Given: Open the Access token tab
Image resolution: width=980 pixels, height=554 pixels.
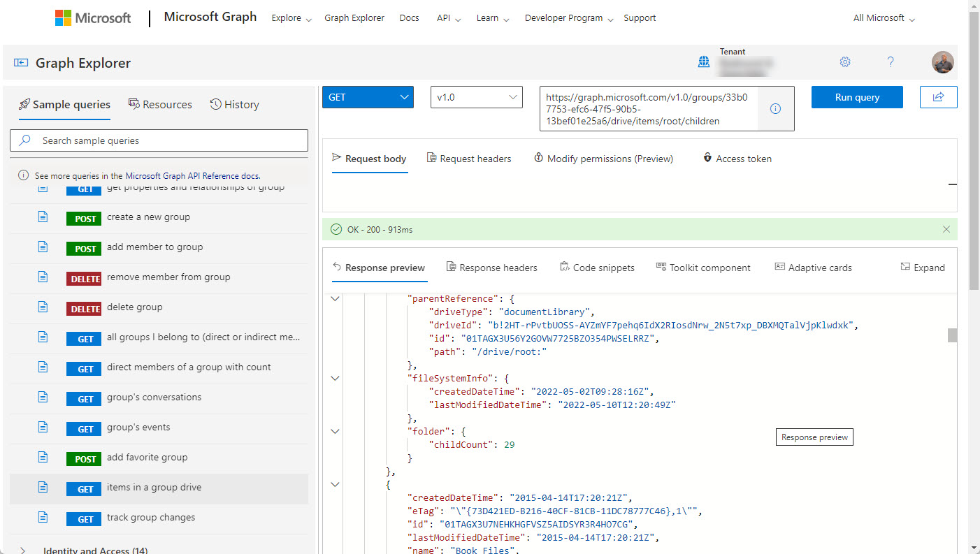Looking at the screenshot, I should pyautogui.click(x=737, y=159).
